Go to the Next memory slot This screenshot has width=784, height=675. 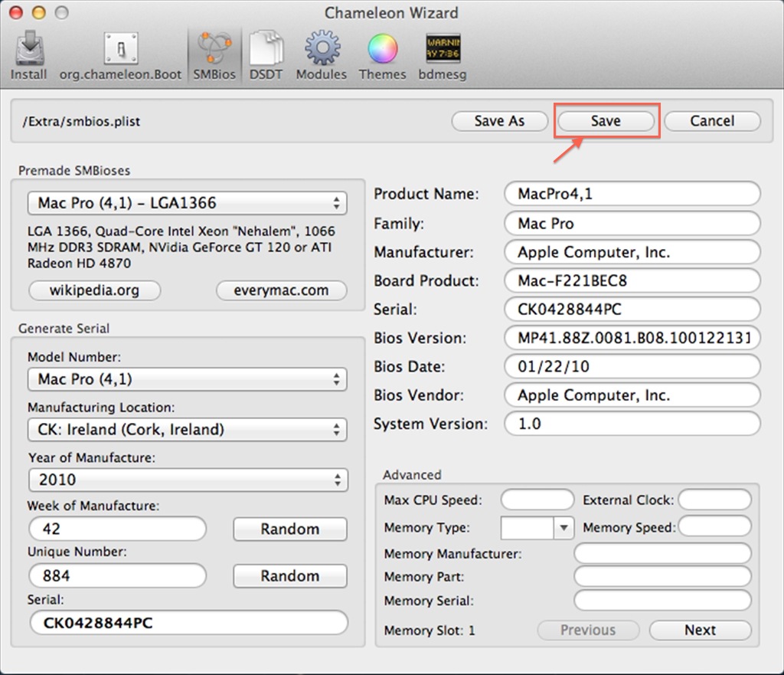pos(700,630)
